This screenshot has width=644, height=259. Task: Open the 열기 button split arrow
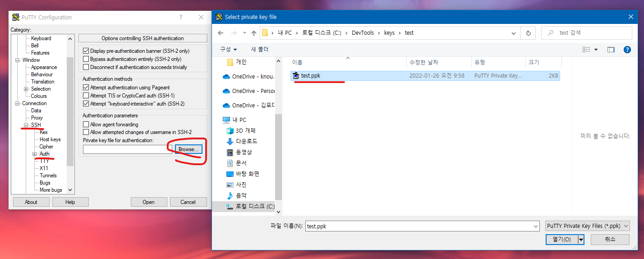[581, 240]
